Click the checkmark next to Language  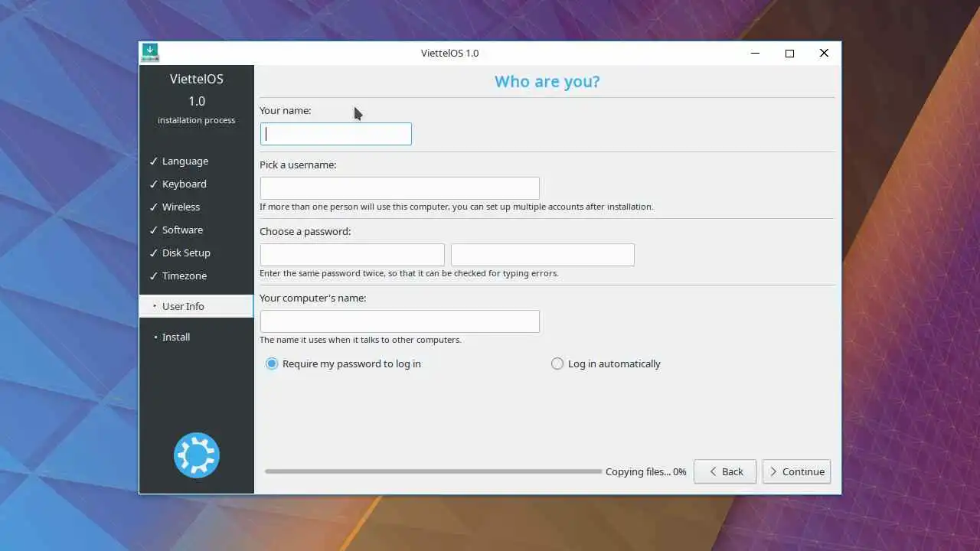(x=153, y=161)
